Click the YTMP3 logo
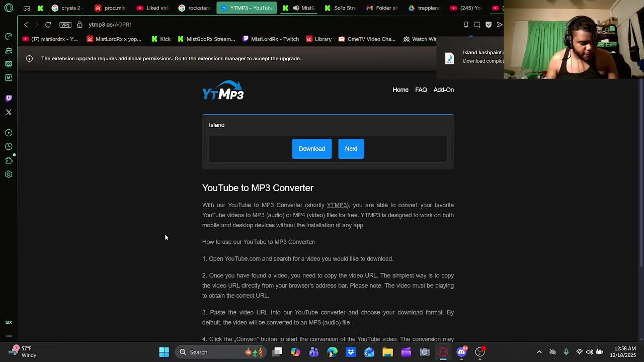 pyautogui.click(x=223, y=90)
